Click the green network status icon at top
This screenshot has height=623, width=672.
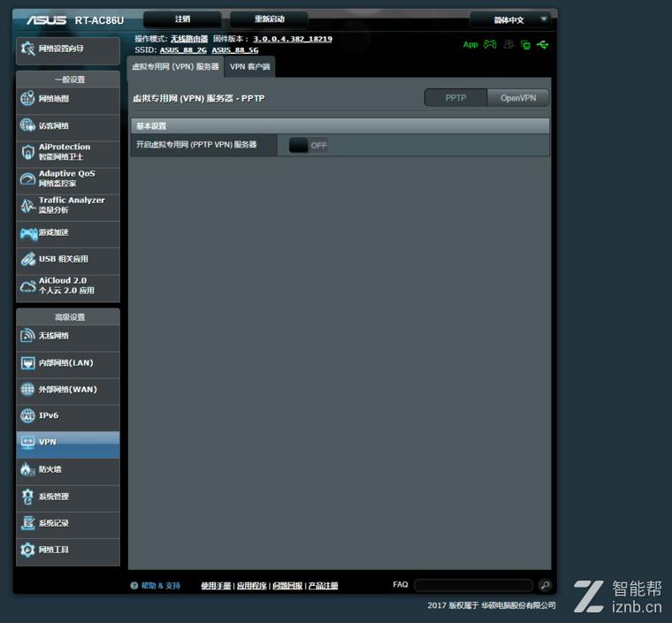525,44
